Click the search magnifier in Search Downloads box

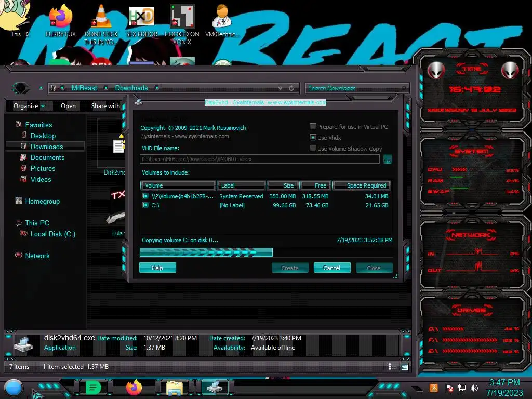[404, 88]
